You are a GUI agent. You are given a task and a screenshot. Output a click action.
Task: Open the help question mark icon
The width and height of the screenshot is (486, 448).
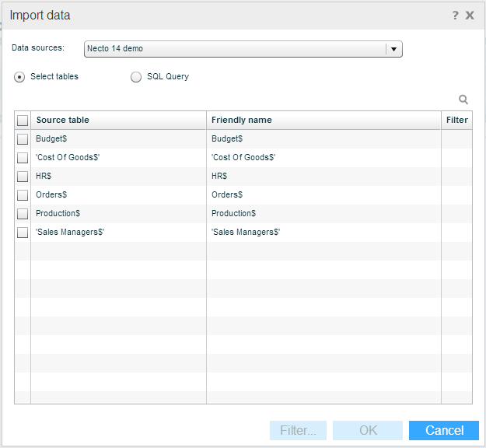pos(455,15)
